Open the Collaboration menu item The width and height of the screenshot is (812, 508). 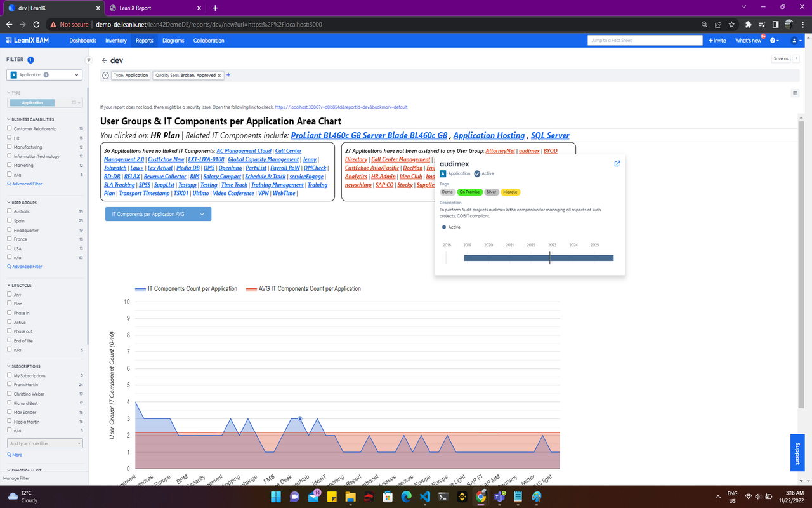point(209,40)
